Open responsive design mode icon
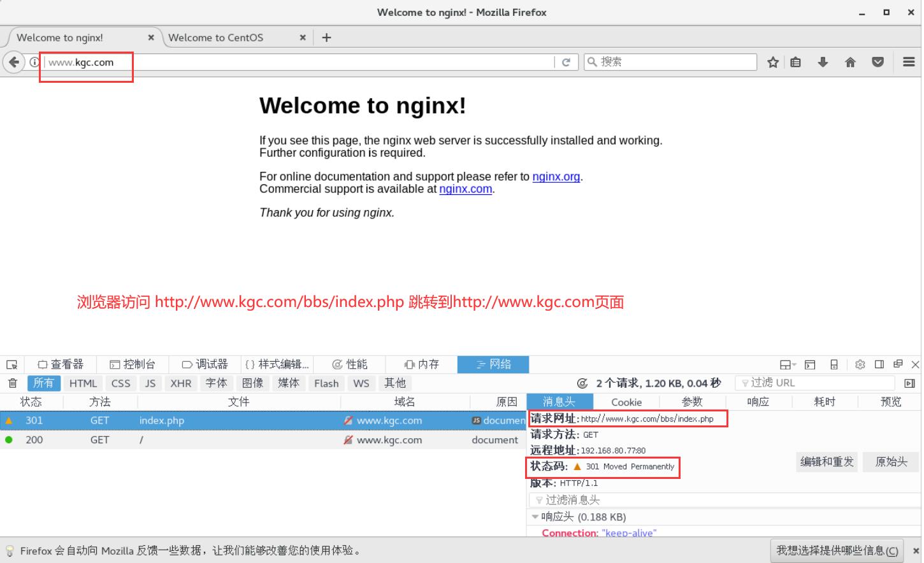This screenshot has width=924, height=563. click(x=834, y=364)
